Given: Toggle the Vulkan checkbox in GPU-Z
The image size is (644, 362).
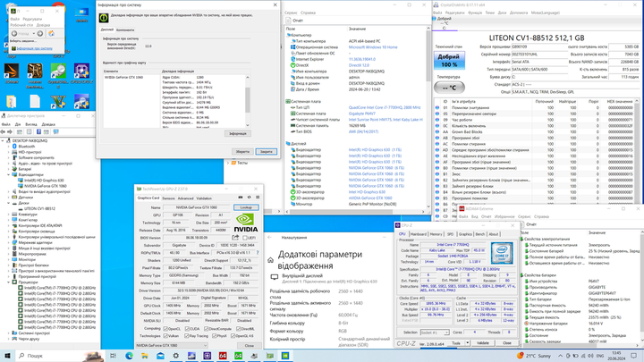Looking at the screenshot, I should [166, 336].
